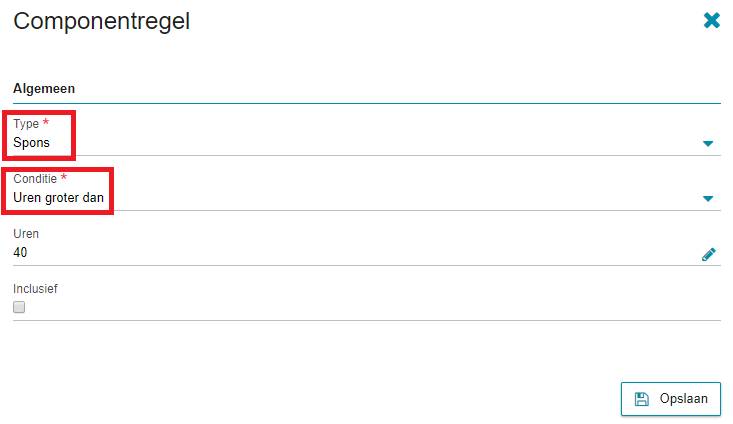Select the Spons value in Type field
Screen dimensions: 733x424
(31, 143)
